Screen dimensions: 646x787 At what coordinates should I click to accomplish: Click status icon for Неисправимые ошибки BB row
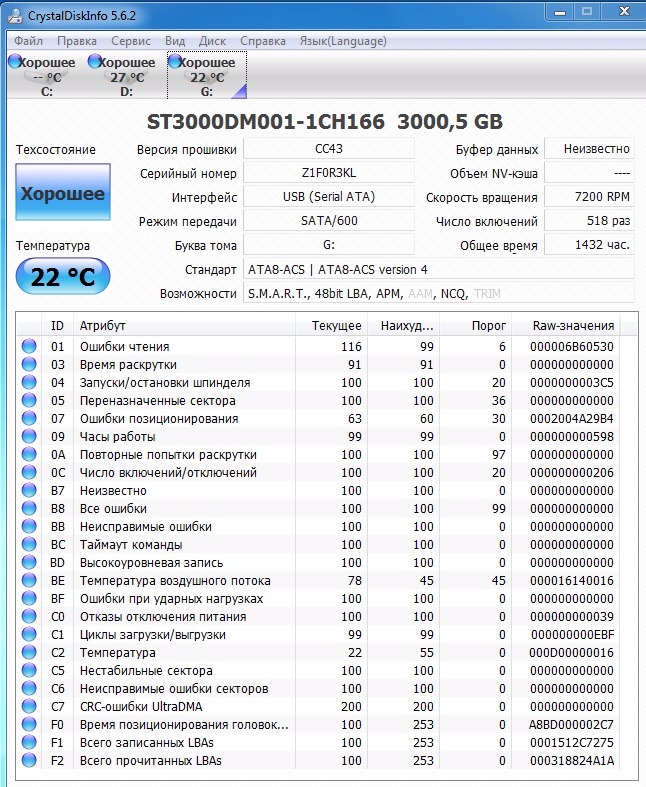(x=29, y=526)
